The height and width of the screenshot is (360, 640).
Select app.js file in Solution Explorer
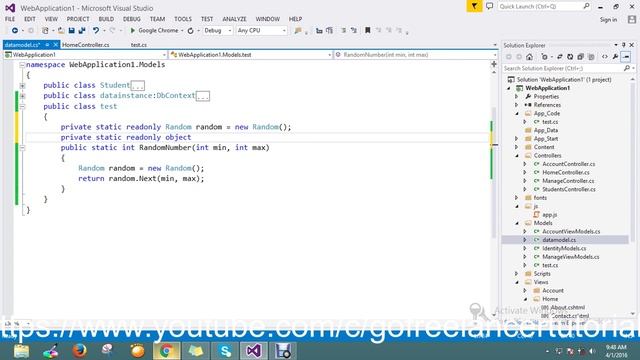click(549, 215)
